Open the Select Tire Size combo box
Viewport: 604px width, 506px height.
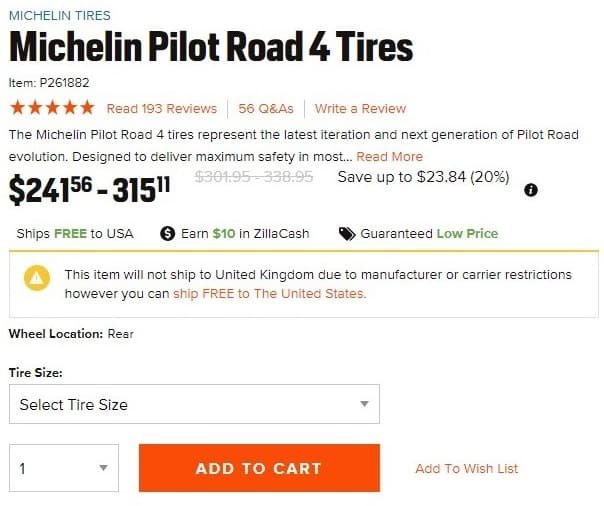194,404
